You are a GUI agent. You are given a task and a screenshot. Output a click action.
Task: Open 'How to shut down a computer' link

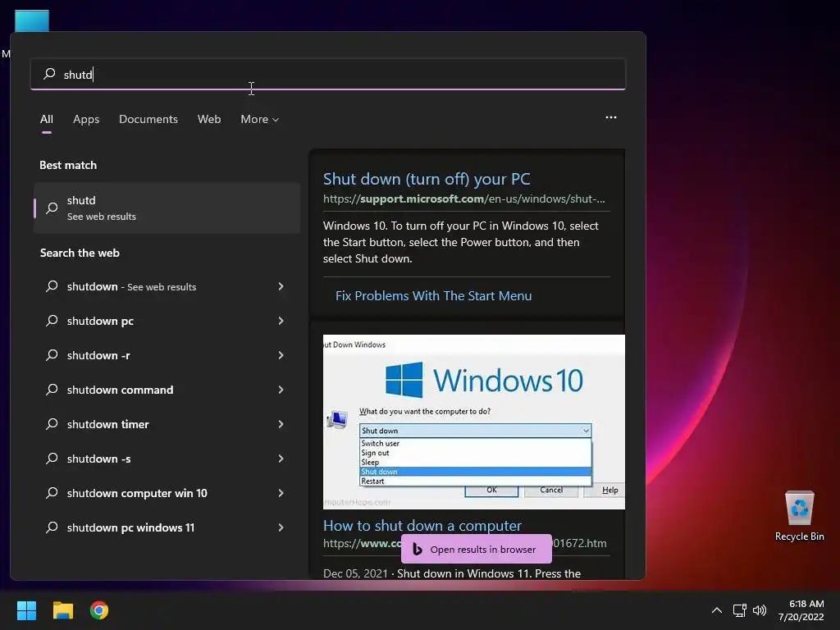(x=422, y=526)
